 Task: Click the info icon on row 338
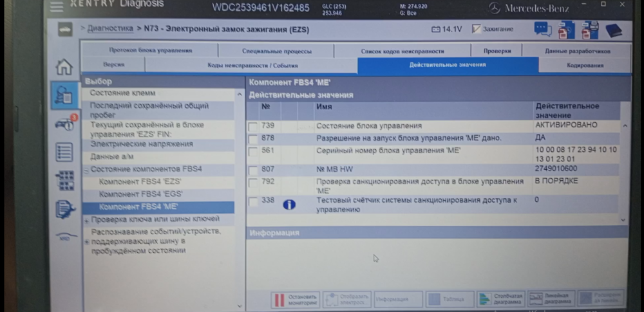(x=289, y=204)
